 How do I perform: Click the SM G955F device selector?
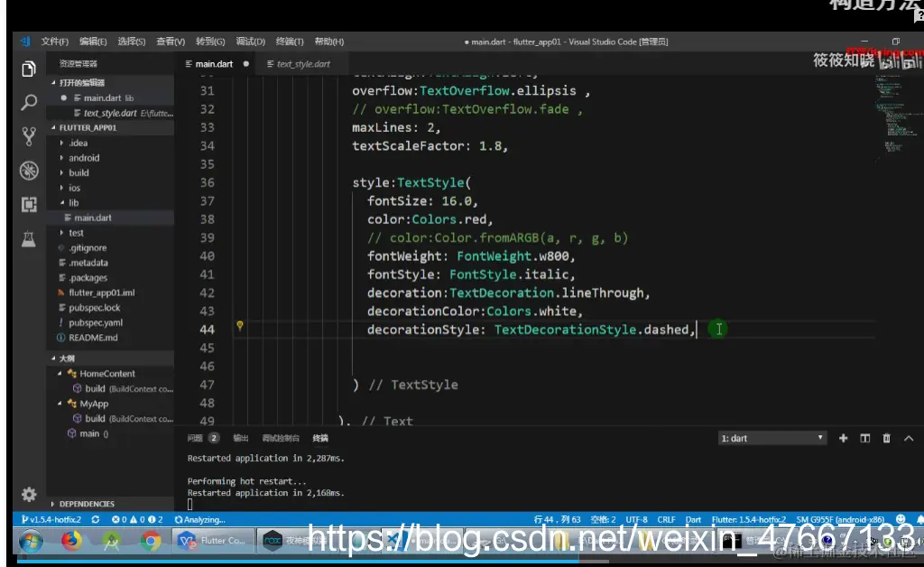point(840,519)
